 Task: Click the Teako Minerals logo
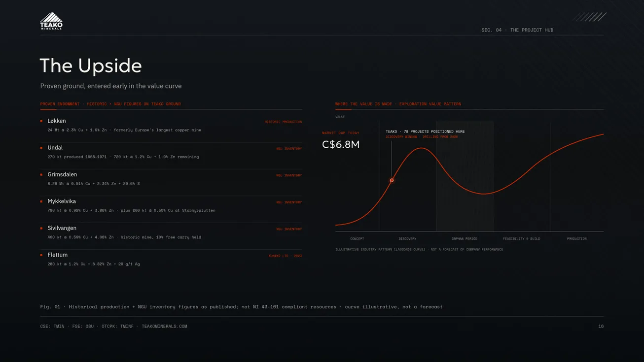coord(51,21)
